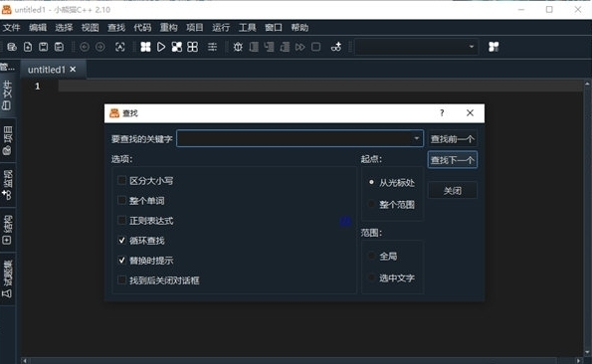The image size is (592, 364).
Task: Uncheck the 循环查找 checkbox
Action: pos(121,241)
